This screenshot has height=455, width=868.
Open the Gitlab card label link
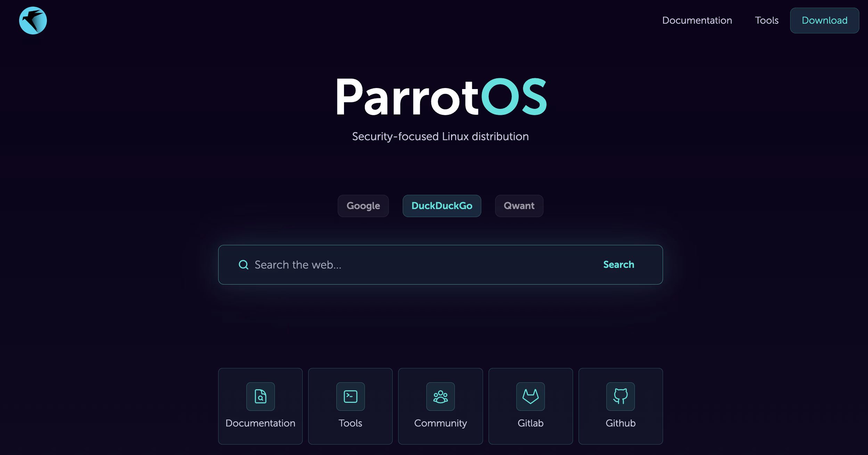pos(531,423)
